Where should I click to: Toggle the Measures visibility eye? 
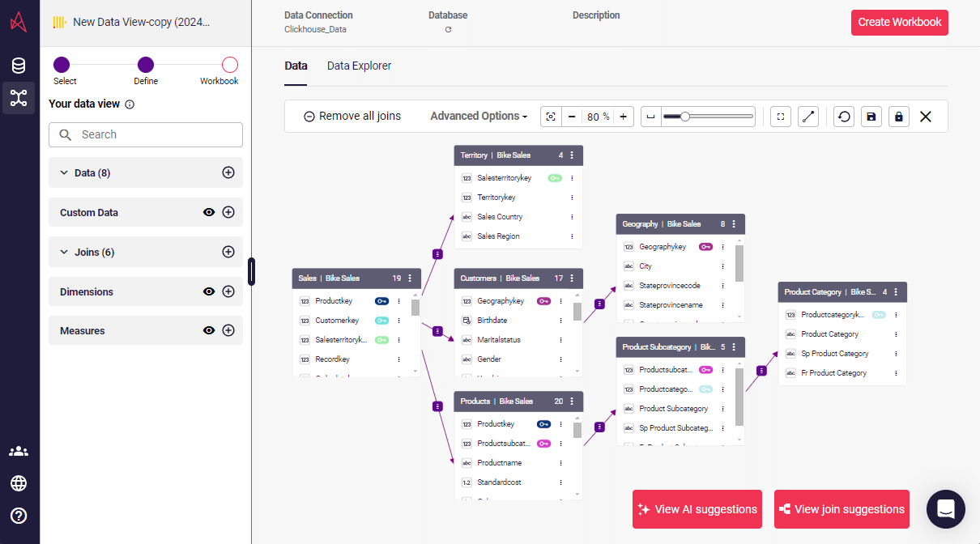click(209, 330)
